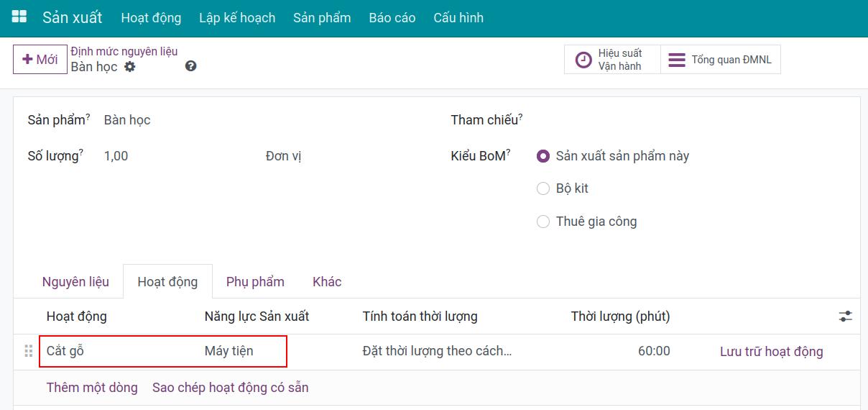
Task: Open Cấu hình menu
Action: (x=458, y=18)
